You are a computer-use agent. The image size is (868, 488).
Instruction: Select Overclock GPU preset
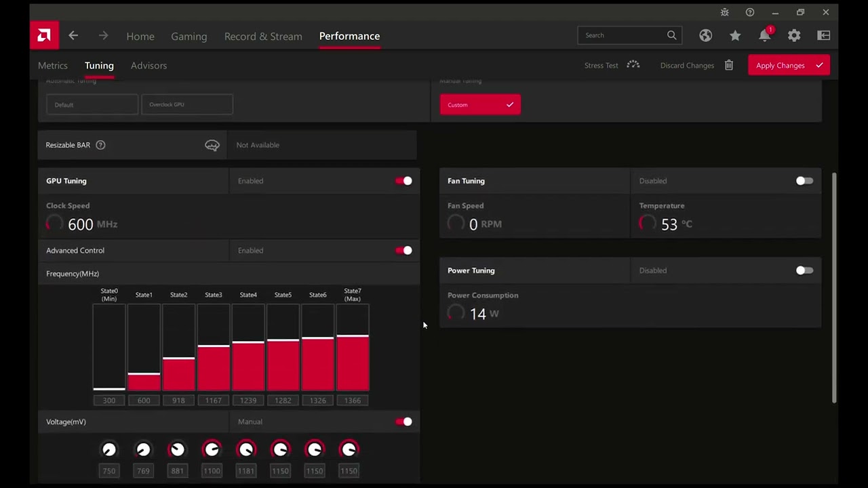pos(187,104)
